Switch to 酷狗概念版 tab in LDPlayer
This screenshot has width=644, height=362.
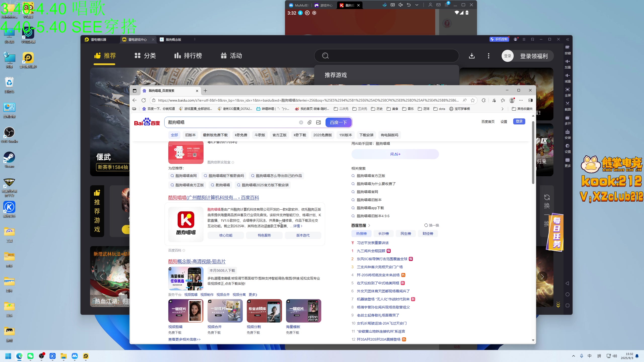point(174,39)
